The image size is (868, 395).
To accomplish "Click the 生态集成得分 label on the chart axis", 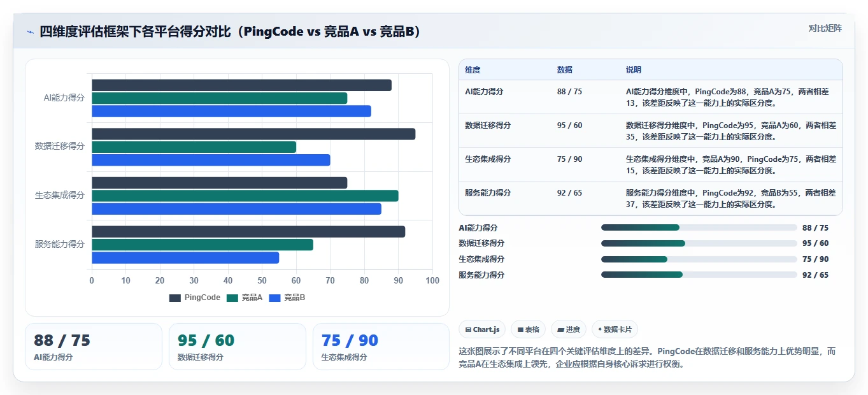I will (60, 196).
